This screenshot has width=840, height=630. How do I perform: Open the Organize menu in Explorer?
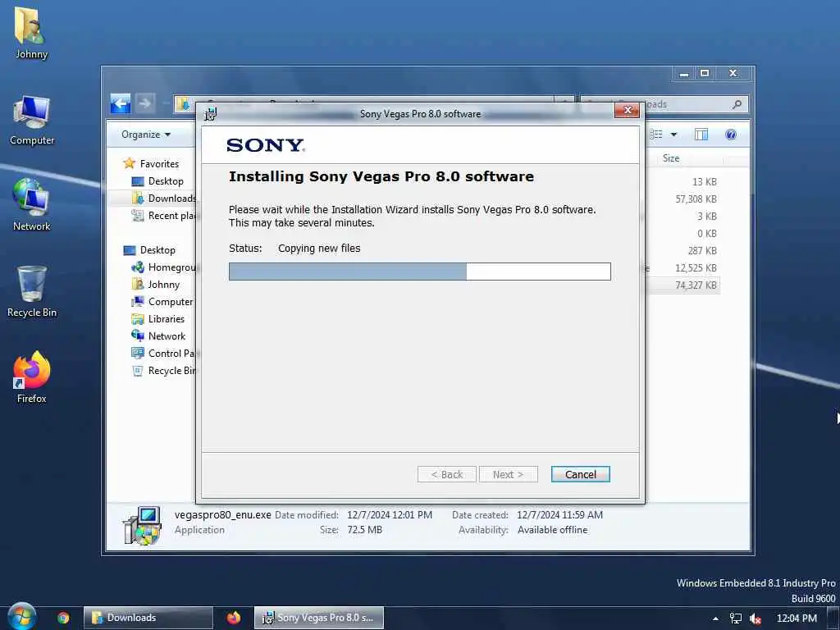(146, 135)
